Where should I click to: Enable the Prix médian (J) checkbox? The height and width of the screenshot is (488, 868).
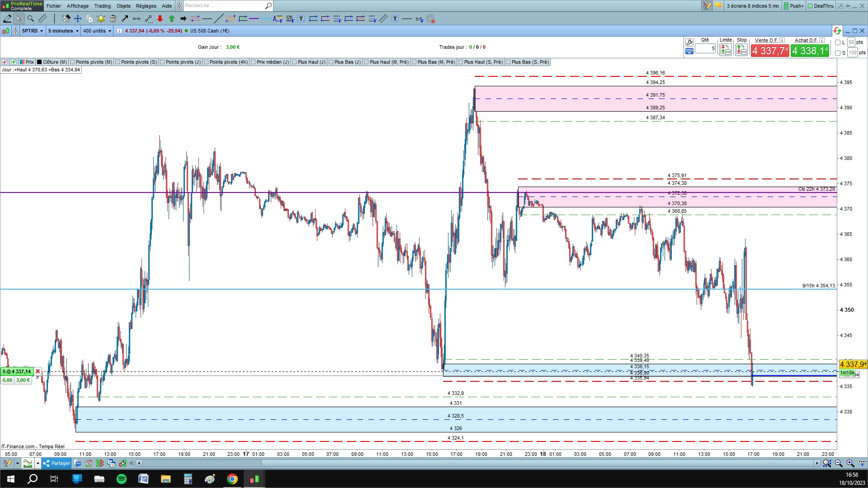point(253,62)
